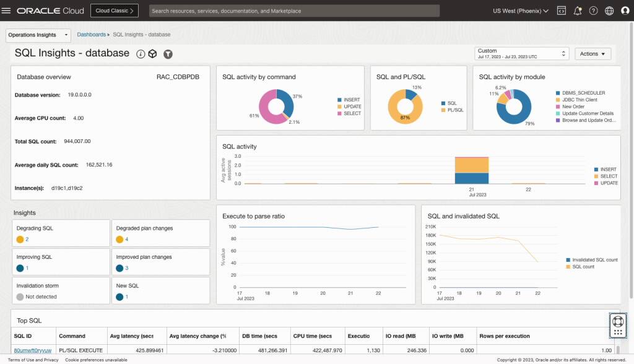Click the Terms of Use and Privacy link
The image size is (634, 364).
[x=33, y=359]
